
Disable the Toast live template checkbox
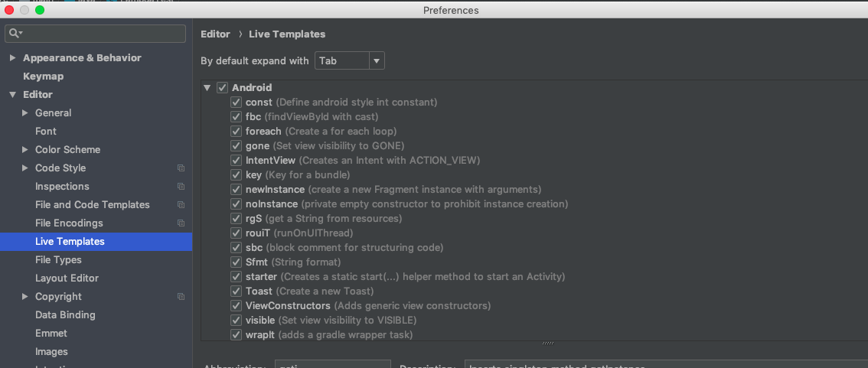tap(237, 291)
